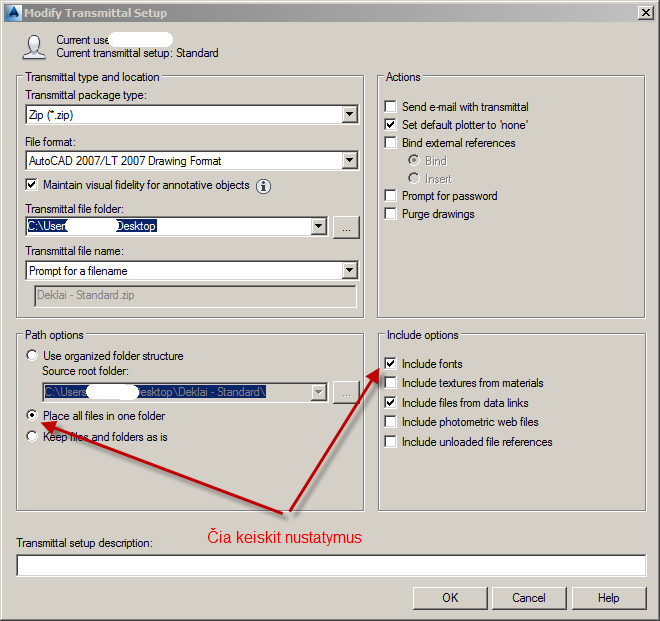Select Use organized folder structure
This screenshot has height=621, width=660.
(32, 355)
